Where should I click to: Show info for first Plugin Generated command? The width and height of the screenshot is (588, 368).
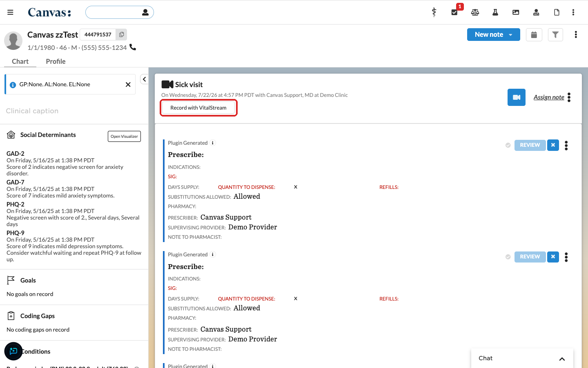click(x=213, y=143)
